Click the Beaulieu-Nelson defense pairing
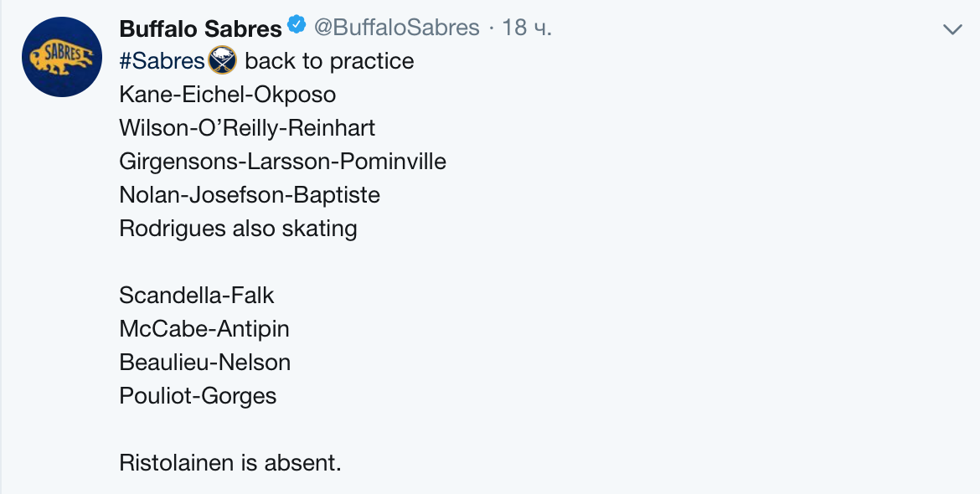 point(205,363)
